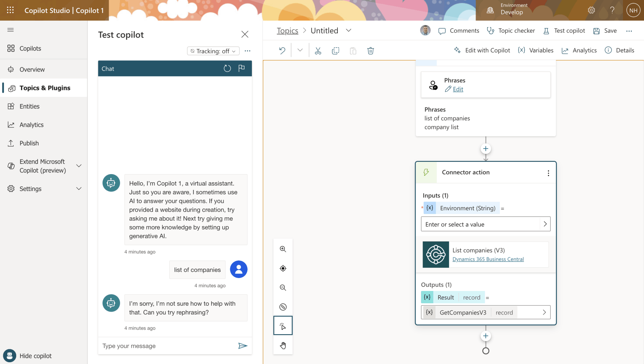Expand the Settings navigation section

79,188
